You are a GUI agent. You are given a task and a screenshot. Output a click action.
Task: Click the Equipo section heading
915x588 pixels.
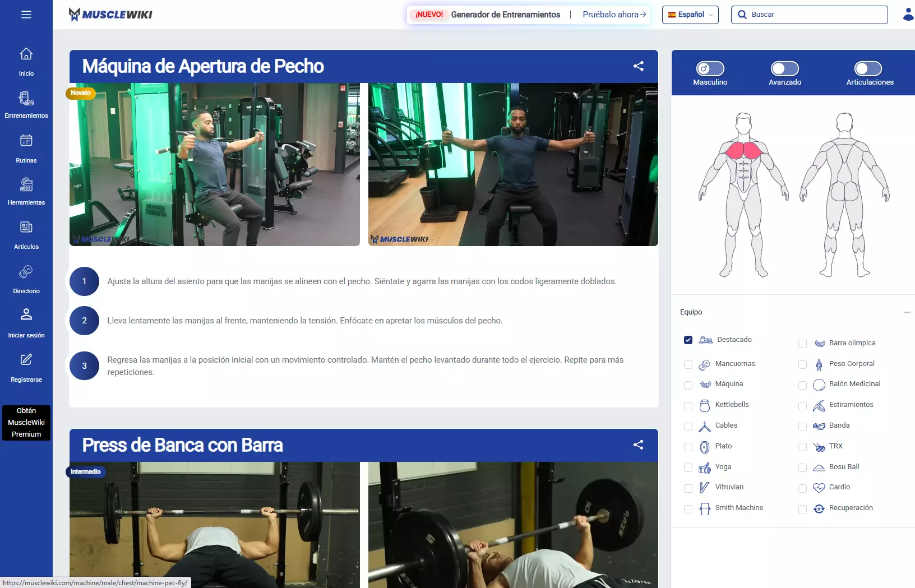(691, 312)
